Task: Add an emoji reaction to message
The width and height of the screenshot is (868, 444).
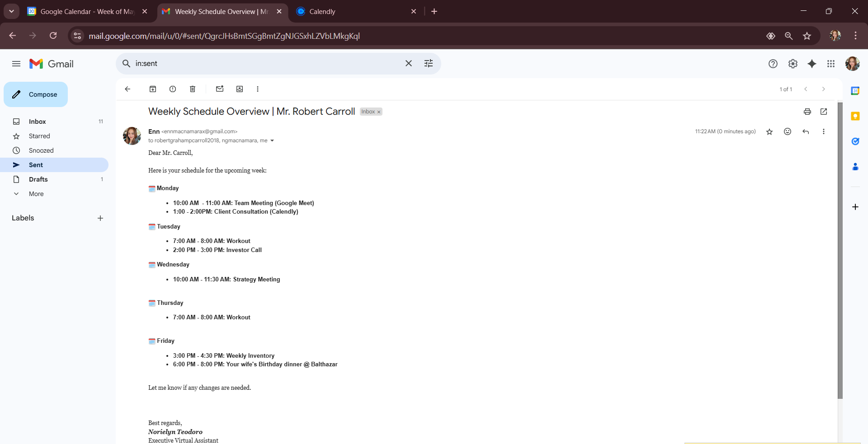Action: click(x=788, y=131)
